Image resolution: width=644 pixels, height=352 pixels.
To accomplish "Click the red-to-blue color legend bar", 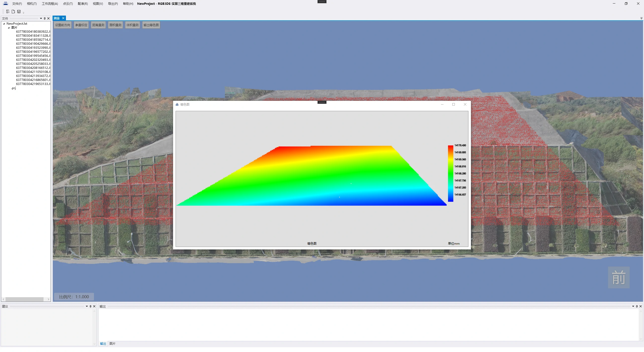I will (450, 173).
